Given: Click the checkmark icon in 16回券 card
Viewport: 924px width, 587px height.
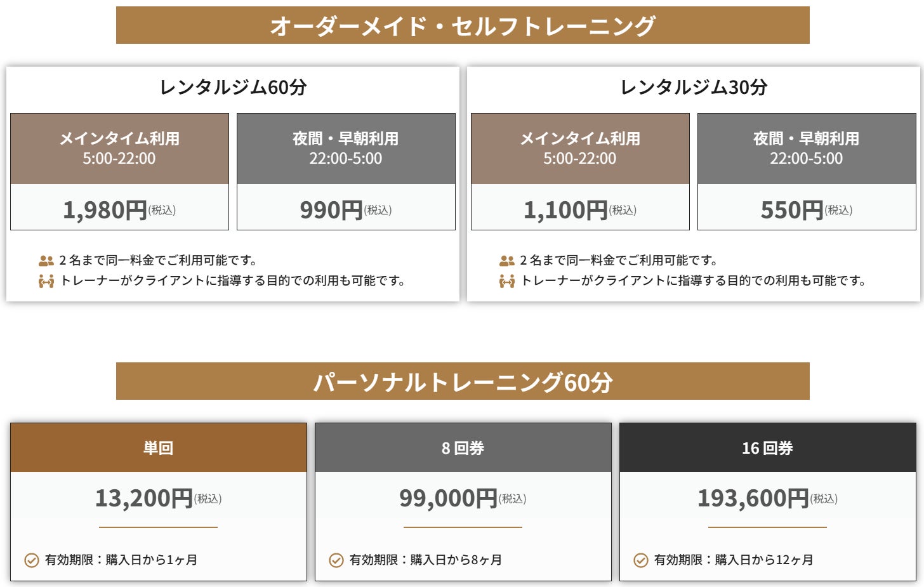Looking at the screenshot, I should click(641, 560).
